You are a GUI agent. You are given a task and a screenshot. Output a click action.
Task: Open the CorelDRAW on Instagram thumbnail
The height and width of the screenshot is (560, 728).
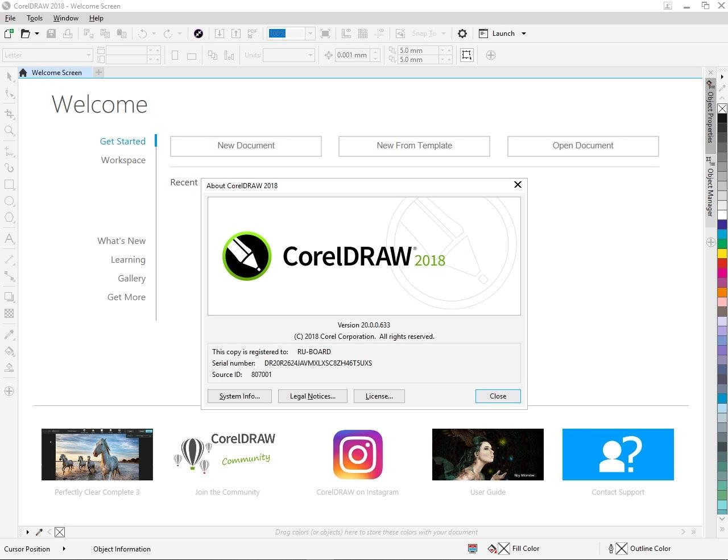click(358, 455)
